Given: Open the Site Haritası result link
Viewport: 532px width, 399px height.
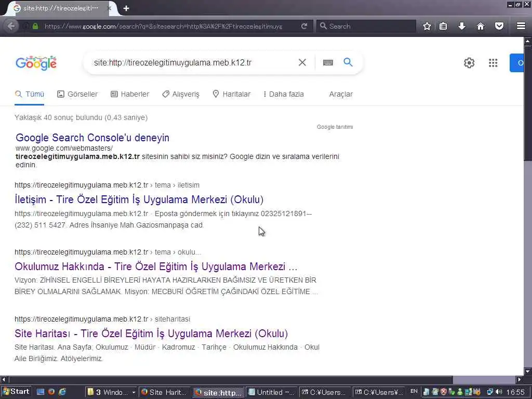Looking at the screenshot, I should point(151,334).
